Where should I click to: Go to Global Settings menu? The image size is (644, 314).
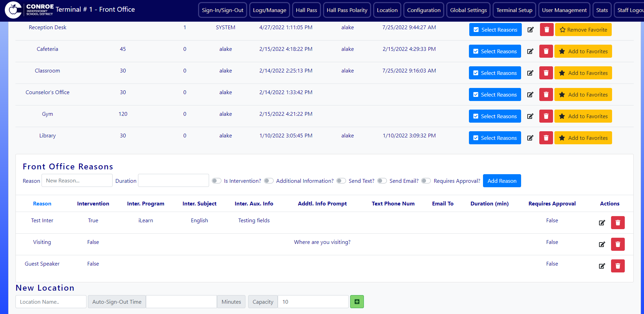coord(468,10)
